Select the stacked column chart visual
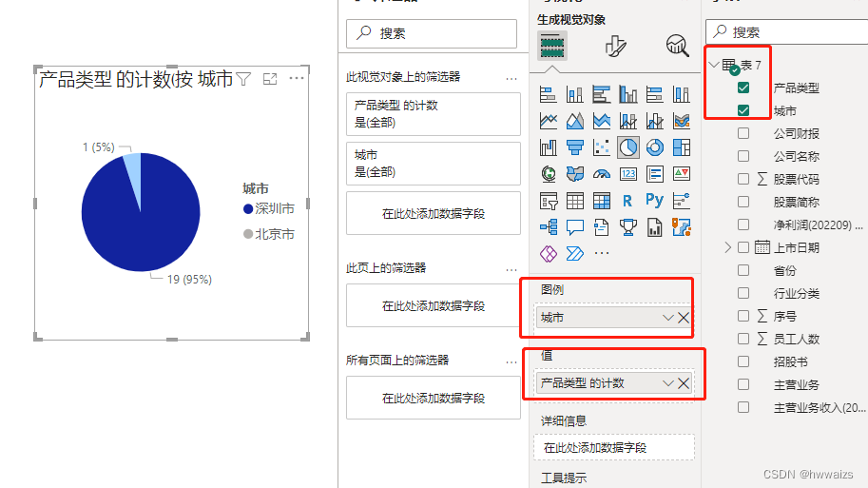 pos(574,94)
